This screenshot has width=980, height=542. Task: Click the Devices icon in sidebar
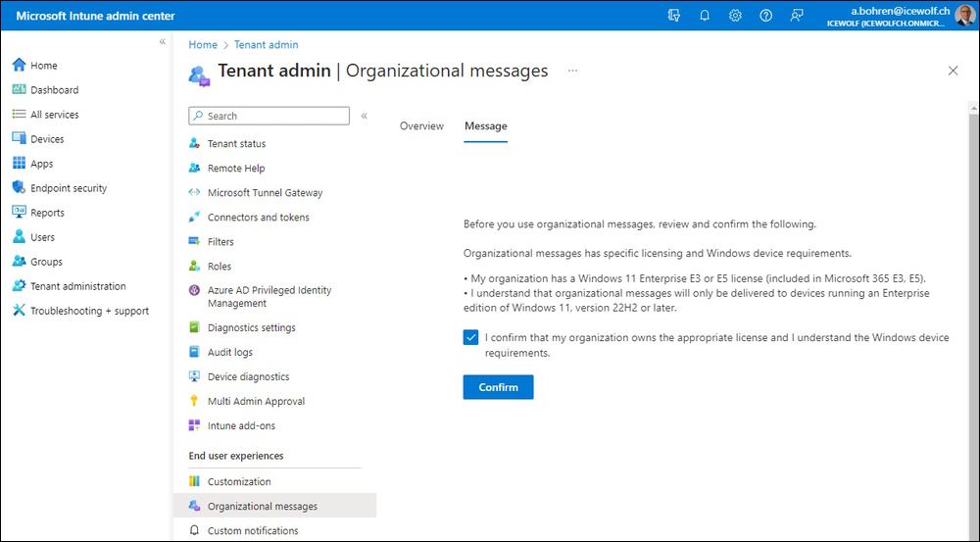point(20,139)
